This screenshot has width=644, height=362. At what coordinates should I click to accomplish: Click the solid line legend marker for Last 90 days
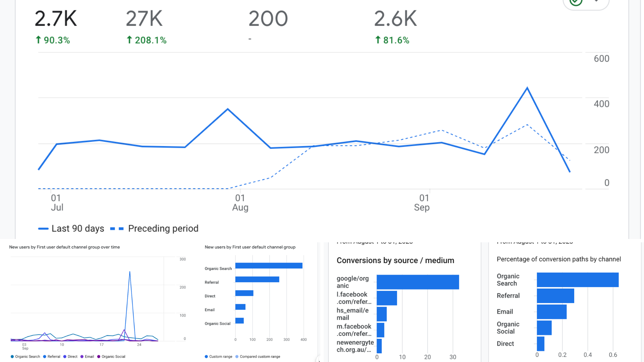(43, 229)
